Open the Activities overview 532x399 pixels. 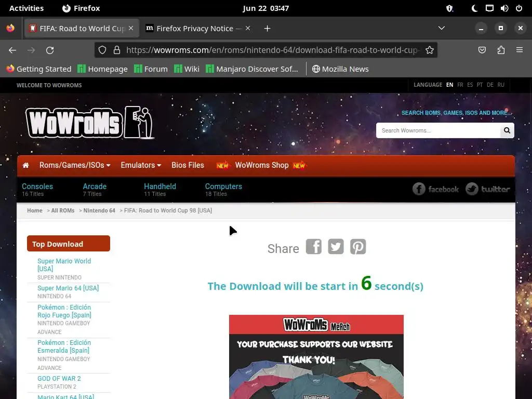[26, 8]
